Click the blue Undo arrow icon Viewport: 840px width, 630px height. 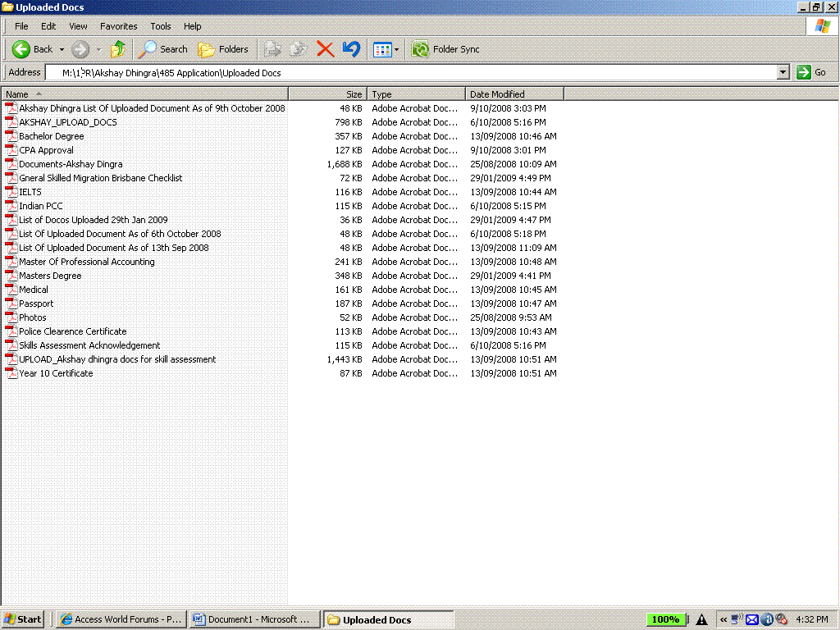pyautogui.click(x=351, y=49)
